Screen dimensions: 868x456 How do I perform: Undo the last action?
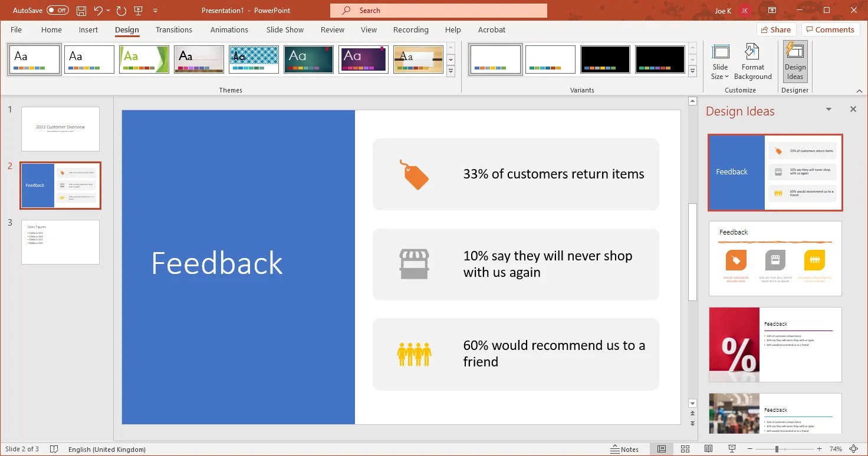point(98,10)
